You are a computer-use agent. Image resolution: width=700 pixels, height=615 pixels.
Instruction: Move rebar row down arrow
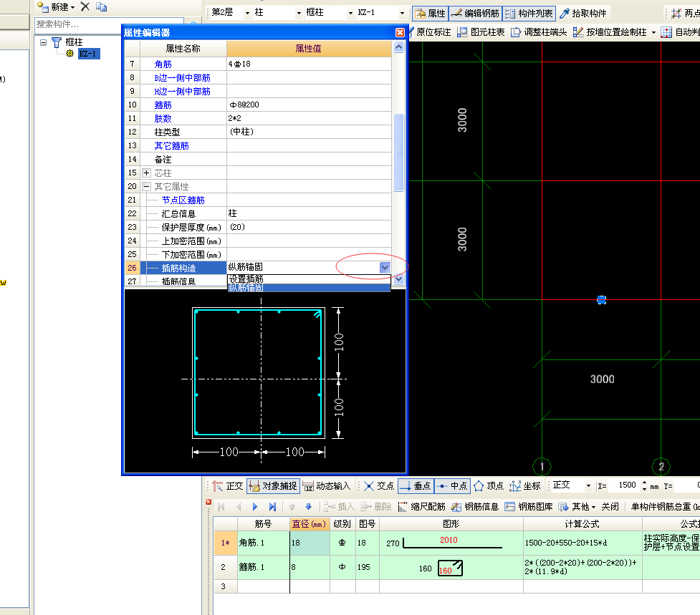point(309,507)
